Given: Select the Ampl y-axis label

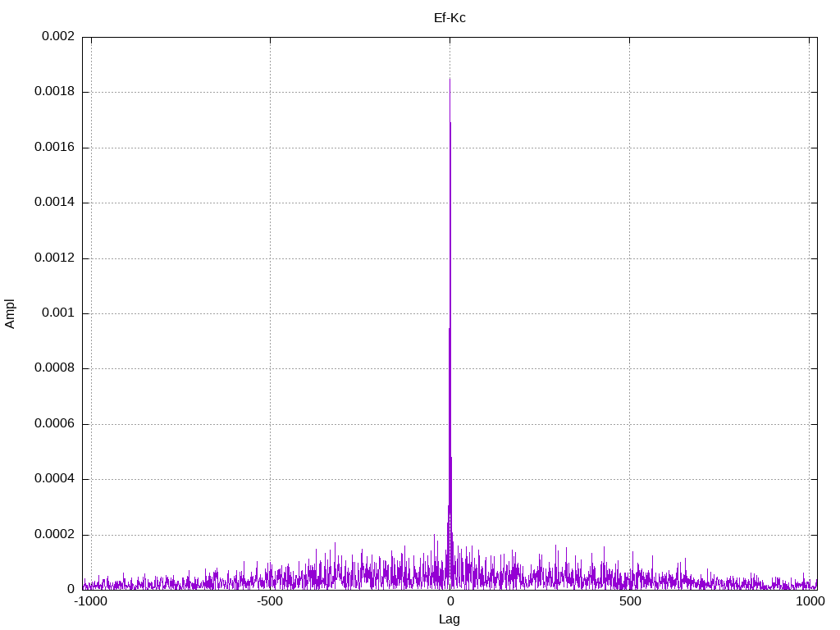Looking at the screenshot, I should [x=10, y=313].
